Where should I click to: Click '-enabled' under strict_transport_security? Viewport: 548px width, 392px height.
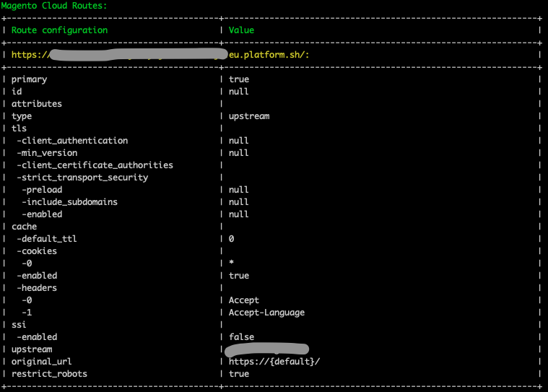[x=42, y=214]
